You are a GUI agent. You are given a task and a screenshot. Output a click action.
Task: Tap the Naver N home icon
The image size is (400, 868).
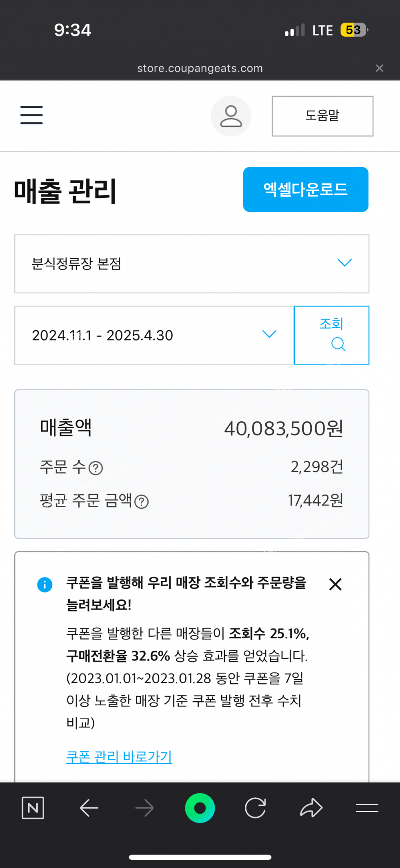33,808
